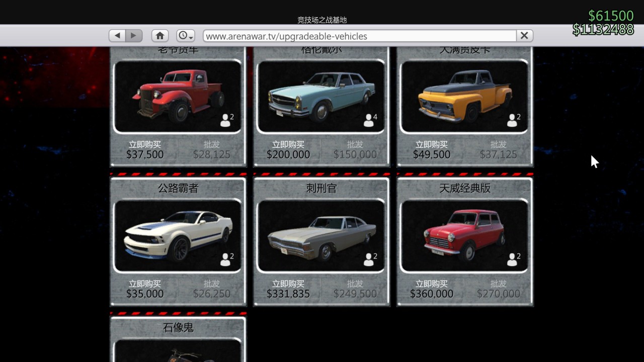
Task: Click the 石像鬼 vehicle title
Action: 178,328
